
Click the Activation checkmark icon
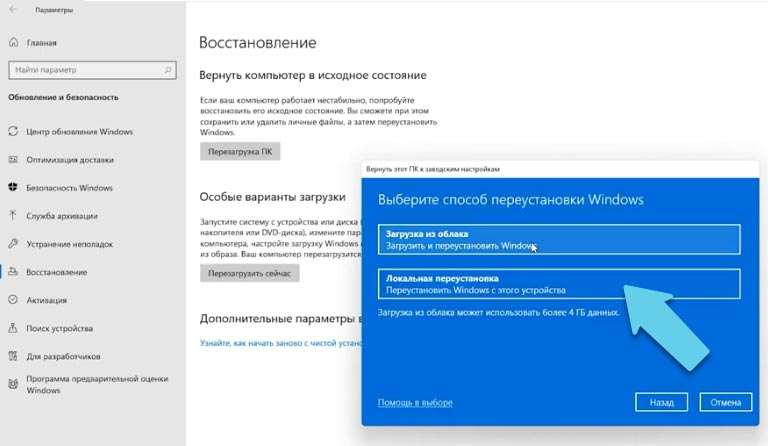pyautogui.click(x=13, y=300)
